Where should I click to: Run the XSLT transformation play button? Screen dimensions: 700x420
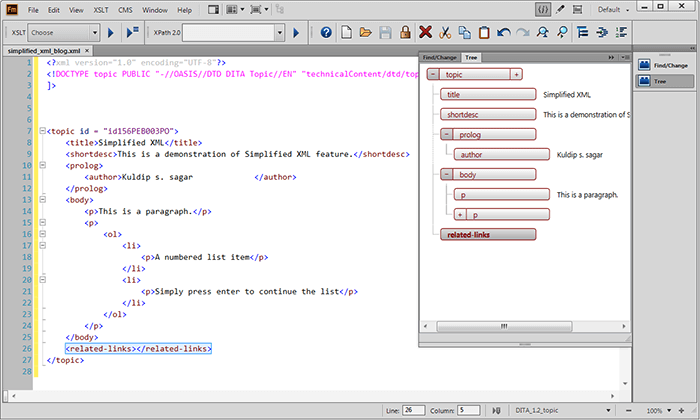coord(112,33)
